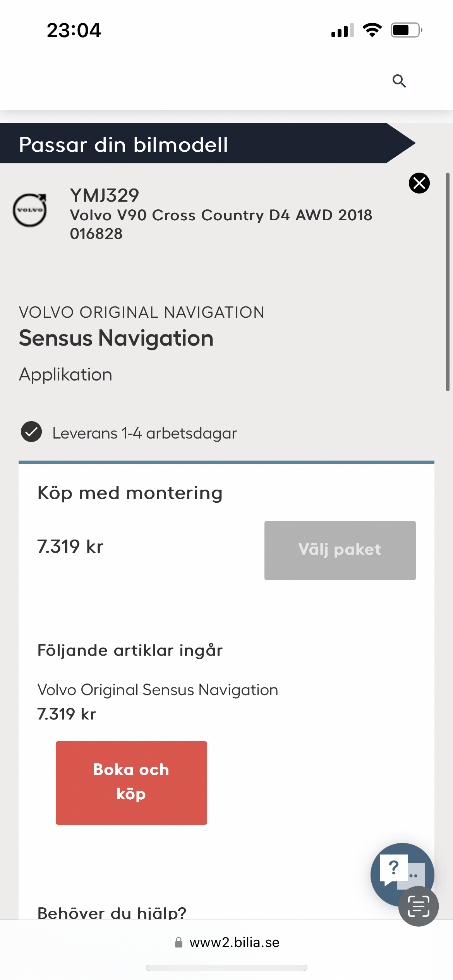Expand the Följande artiklar ingår heading
Viewport: 453px width, 980px height.
click(130, 650)
